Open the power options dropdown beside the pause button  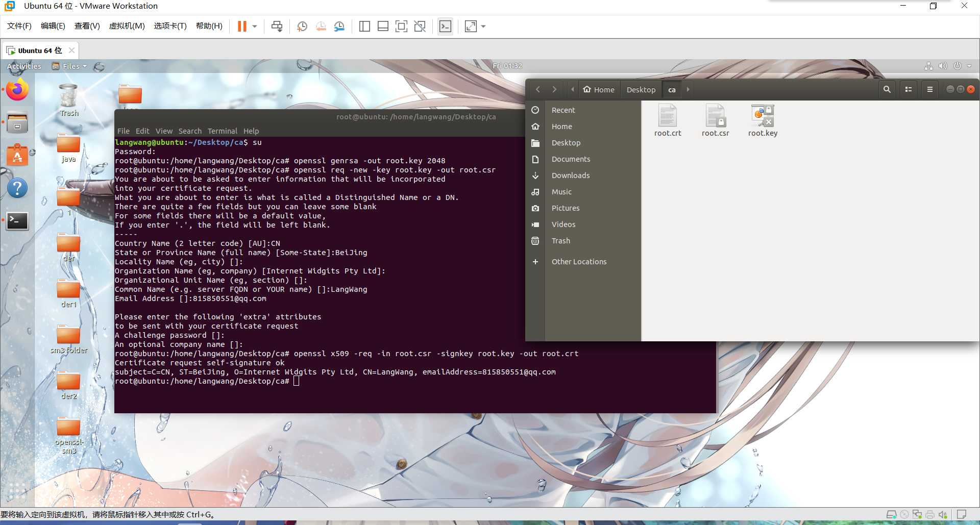point(255,26)
